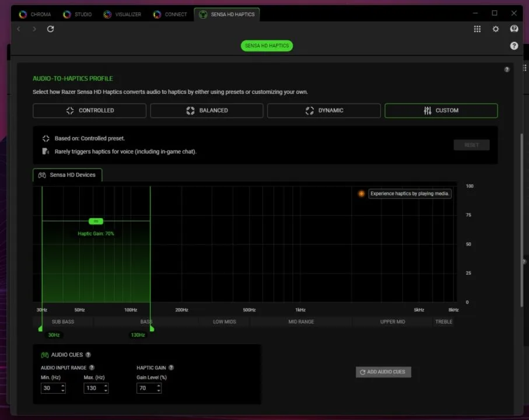This screenshot has height=420, width=529.
Task: Click the back navigation arrow
Action: point(19,29)
